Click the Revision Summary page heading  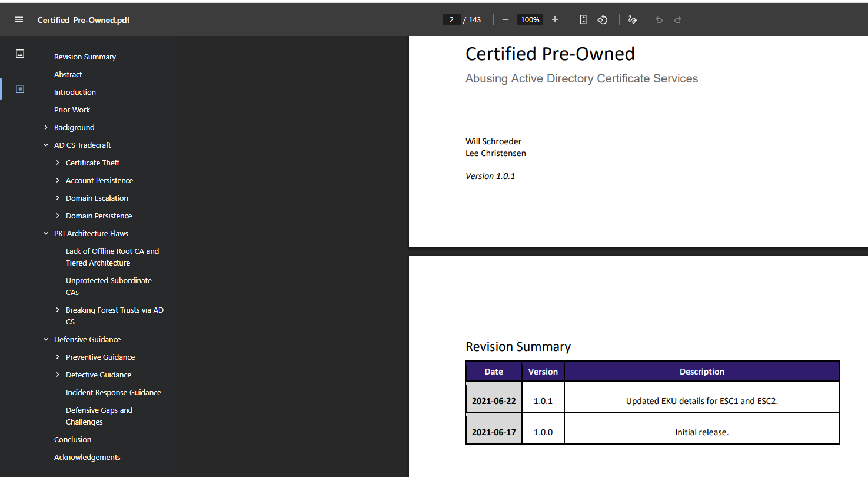[x=518, y=346]
